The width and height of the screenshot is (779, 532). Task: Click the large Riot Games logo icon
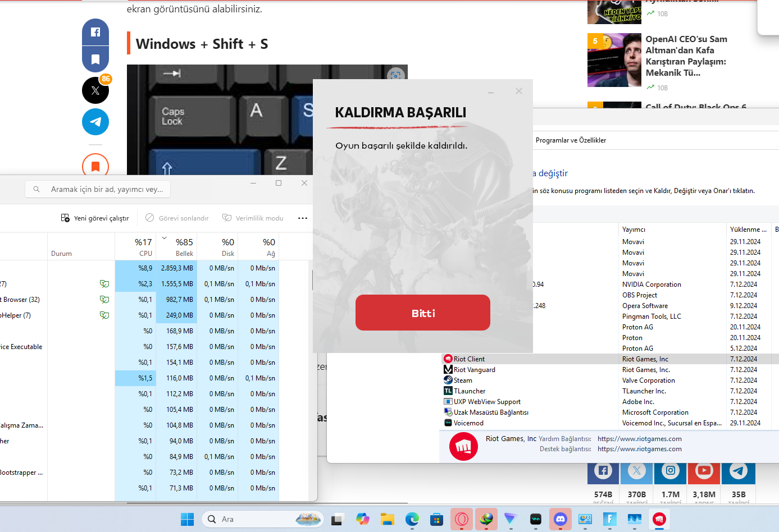[463, 447]
